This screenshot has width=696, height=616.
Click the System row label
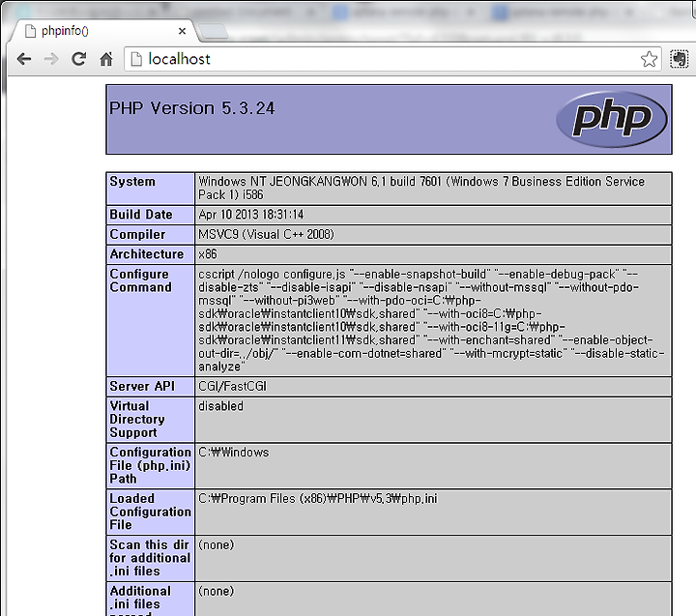tap(132, 182)
